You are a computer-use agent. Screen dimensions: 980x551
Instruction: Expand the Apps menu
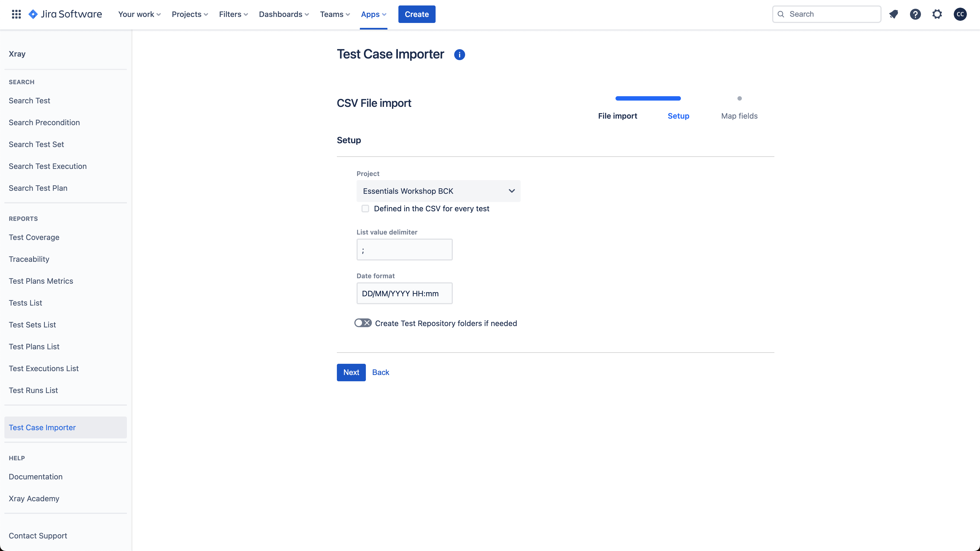(x=374, y=14)
